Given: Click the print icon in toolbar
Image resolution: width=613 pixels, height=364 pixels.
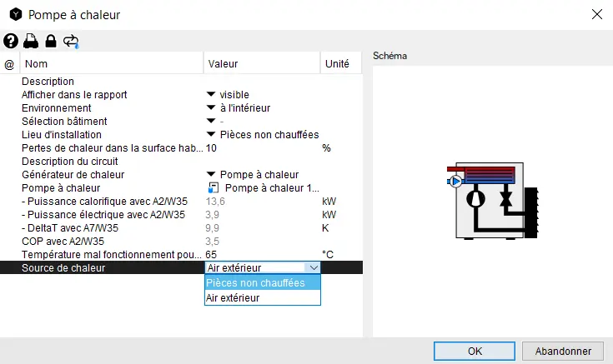Looking at the screenshot, I should [x=31, y=41].
